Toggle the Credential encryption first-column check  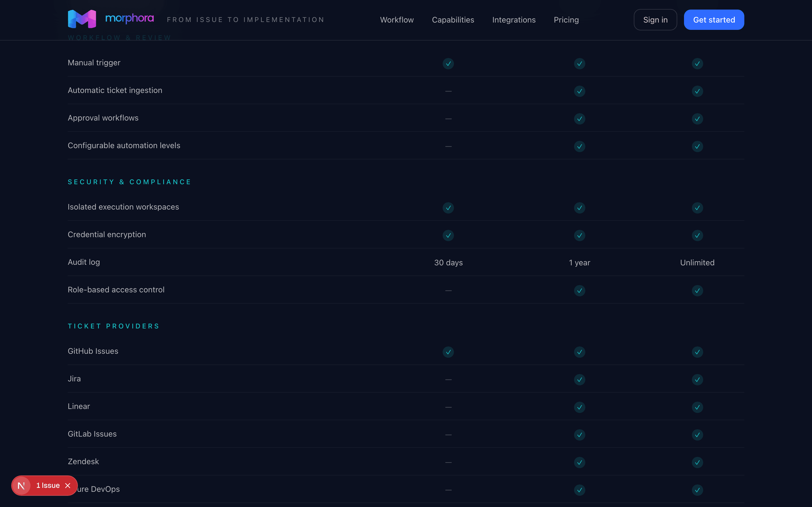click(448, 235)
